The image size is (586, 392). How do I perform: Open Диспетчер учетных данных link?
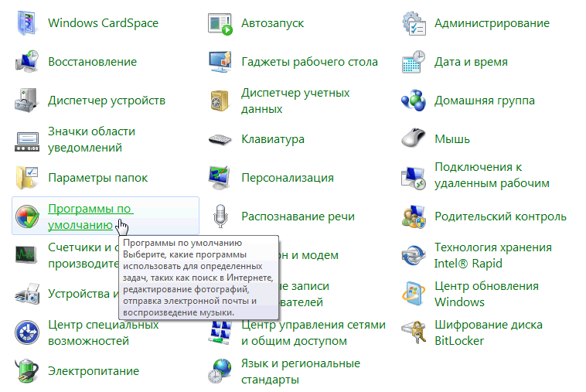click(295, 101)
